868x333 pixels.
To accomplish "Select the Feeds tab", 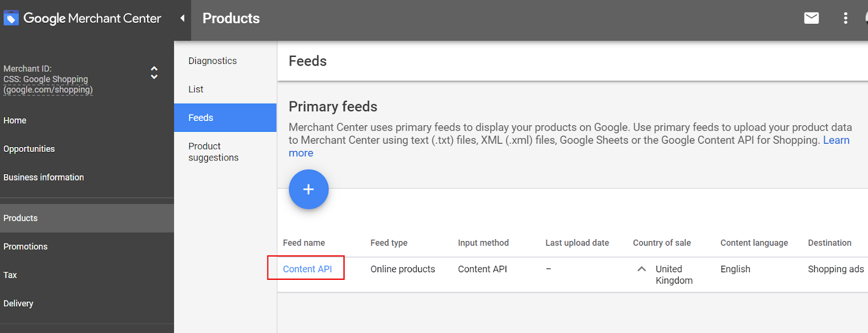I will click(x=225, y=118).
